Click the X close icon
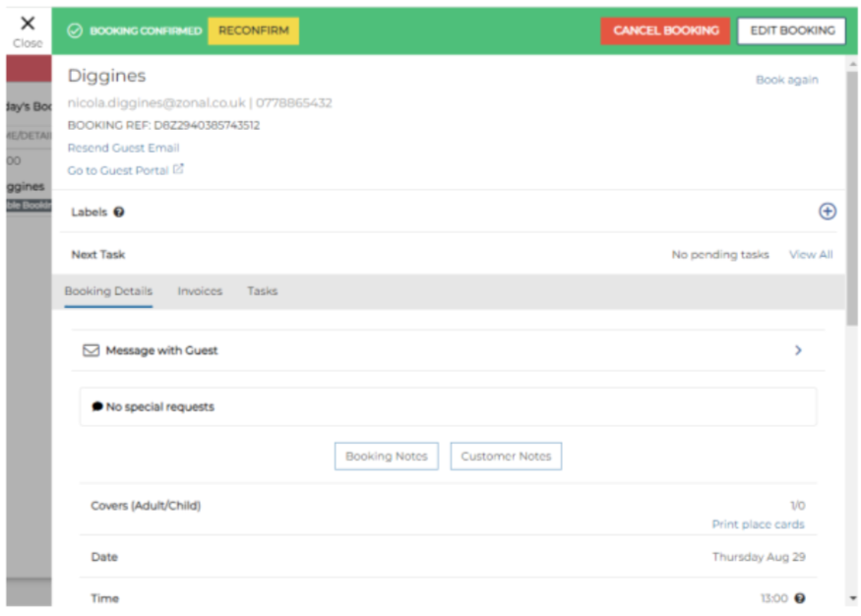Viewport: 861px width, 616px height. pyautogui.click(x=28, y=24)
